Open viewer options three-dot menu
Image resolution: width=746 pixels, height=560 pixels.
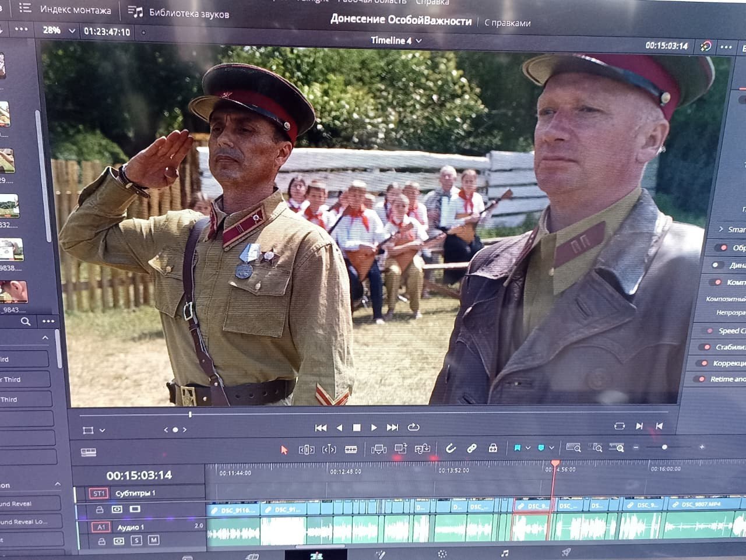pos(726,47)
